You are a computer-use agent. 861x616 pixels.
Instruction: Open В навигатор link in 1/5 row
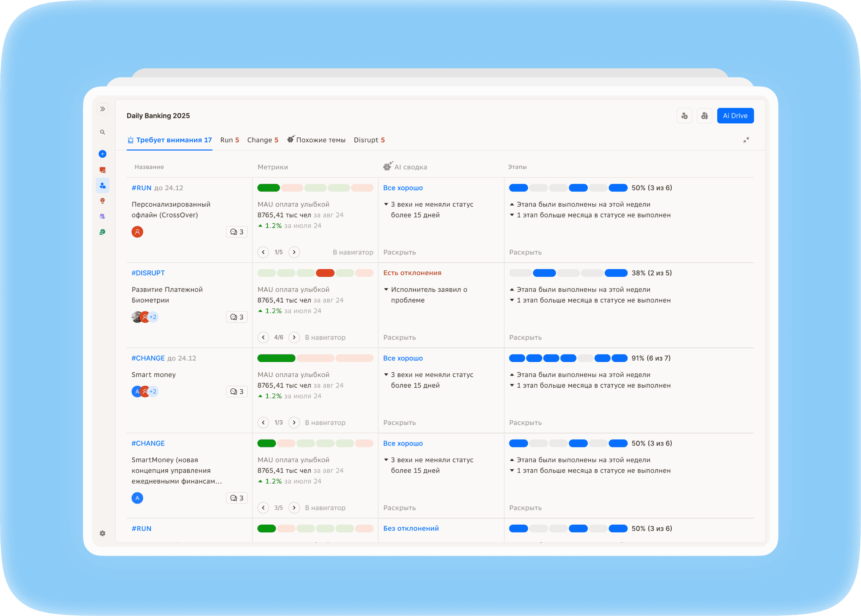pyautogui.click(x=353, y=252)
